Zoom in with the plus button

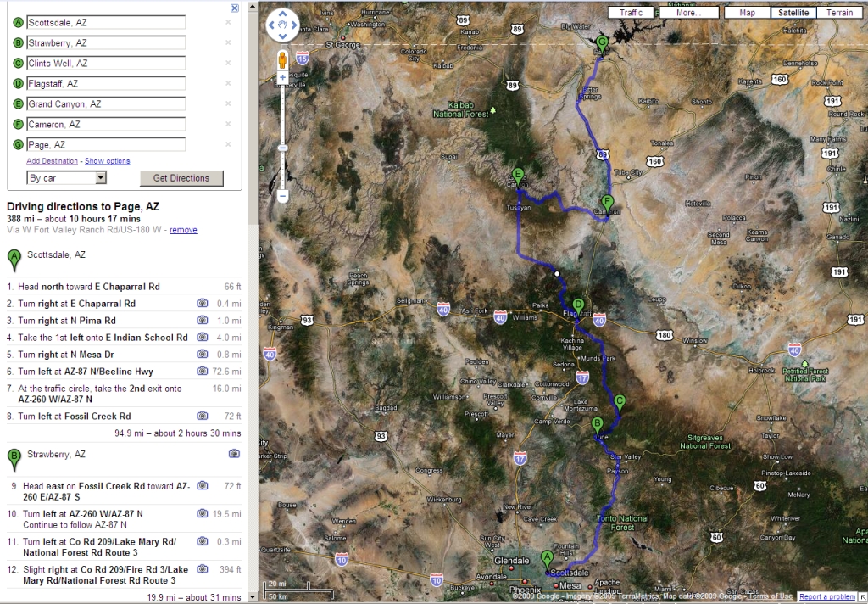point(282,77)
